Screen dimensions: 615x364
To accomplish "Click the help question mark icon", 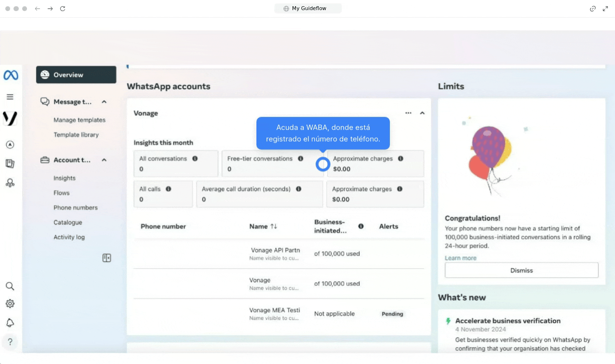I will point(10,342).
